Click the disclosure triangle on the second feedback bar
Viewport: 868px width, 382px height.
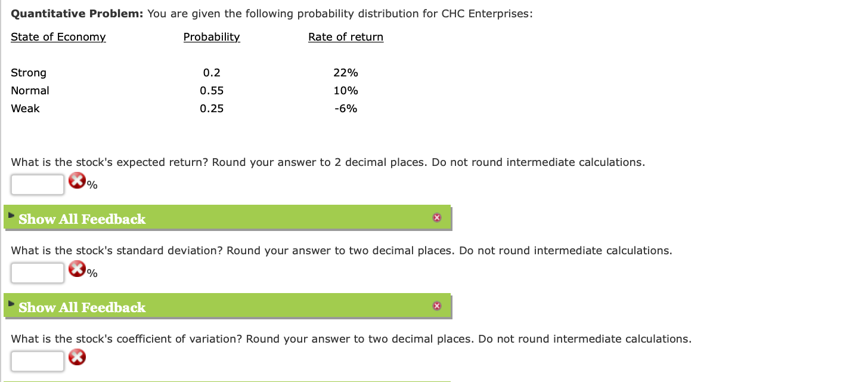point(10,303)
